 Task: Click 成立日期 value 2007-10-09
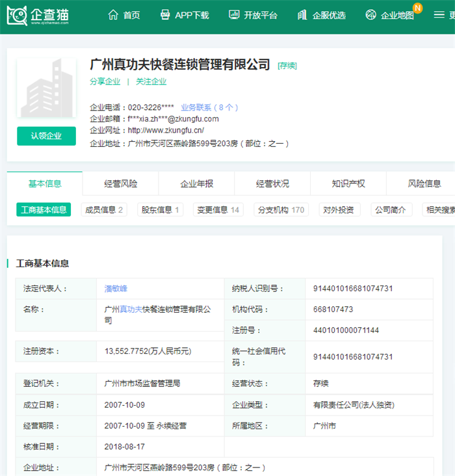point(125,405)
